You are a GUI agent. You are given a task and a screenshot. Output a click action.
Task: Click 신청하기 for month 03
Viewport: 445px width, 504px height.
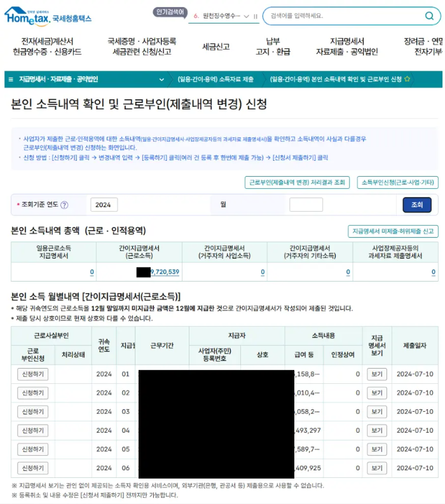33,412
